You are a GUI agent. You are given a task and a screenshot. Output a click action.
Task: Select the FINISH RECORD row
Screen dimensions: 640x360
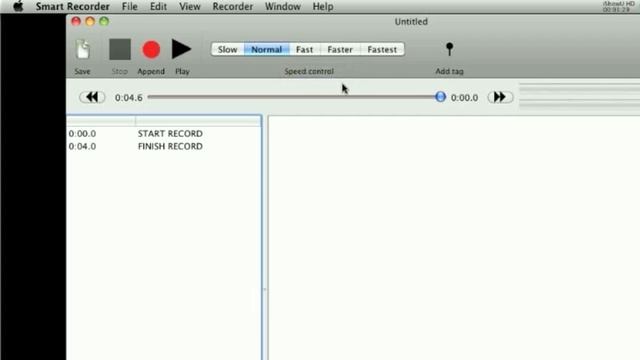[x=164, y=146]
